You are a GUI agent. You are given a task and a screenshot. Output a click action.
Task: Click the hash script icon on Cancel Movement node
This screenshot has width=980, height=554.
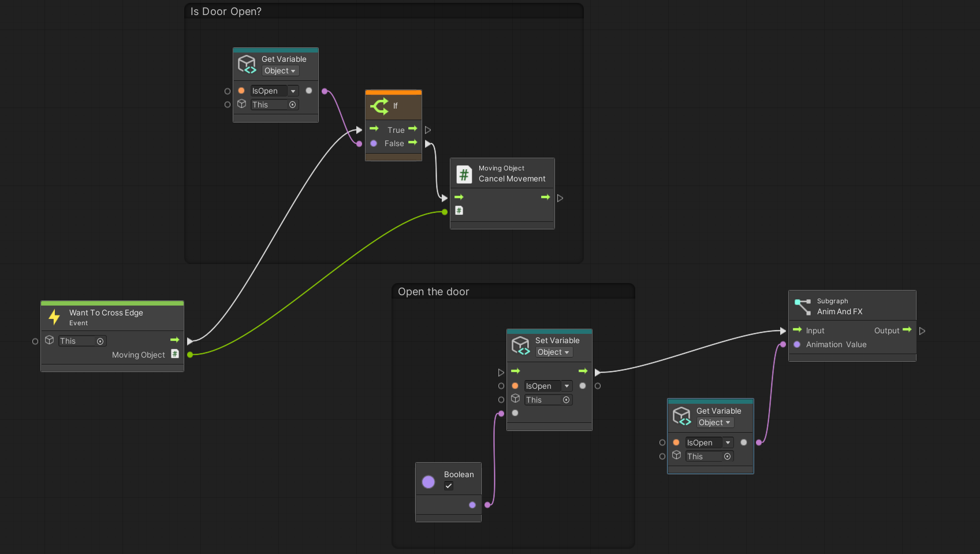click(464, 174)
